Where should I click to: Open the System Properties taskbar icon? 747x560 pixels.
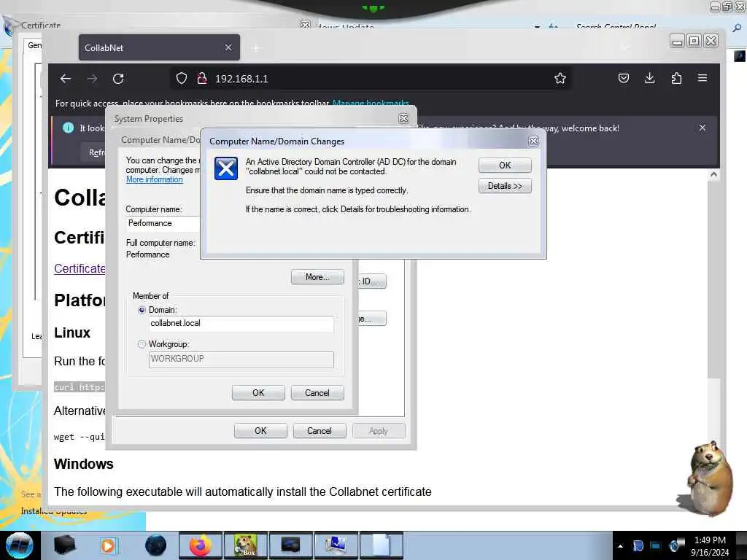(x=336, y=545)
